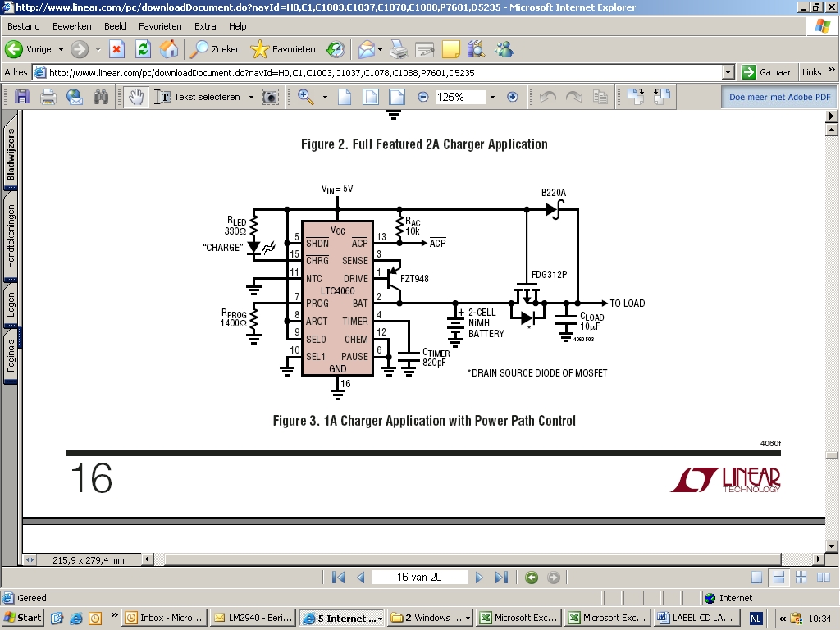Open the Bladwijzers side tab
Image resolution: width=840 pixels, height=630 pixels.
(x=11, y=156)
